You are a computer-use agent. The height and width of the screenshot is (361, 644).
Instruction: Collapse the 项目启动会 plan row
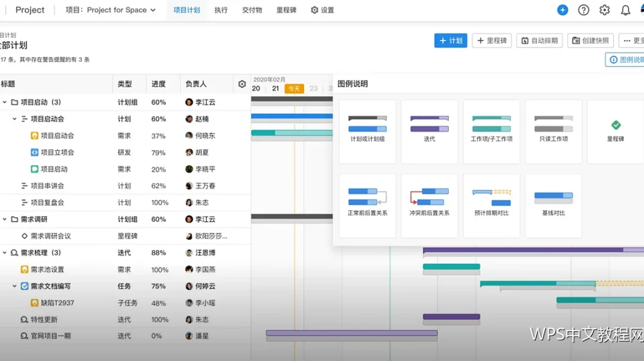click(14, 119)
